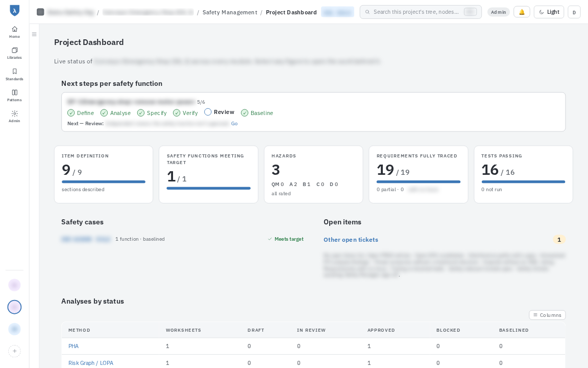588x368 pixels.
Task: Click '0 not run' caption
Action: tap(492, 190)
